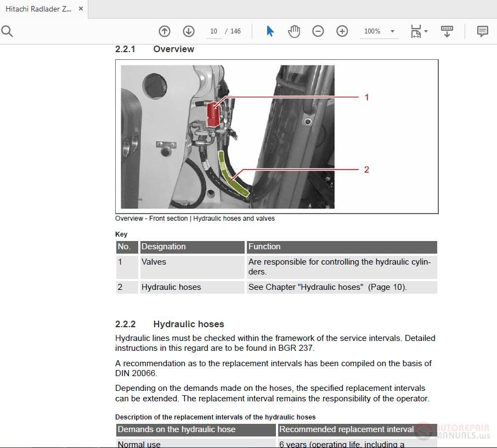The height and width of the screenshot is (448, 497).
Task: Click the Description of the replacement intervals subheading
Action: click(x=215, y=417)
